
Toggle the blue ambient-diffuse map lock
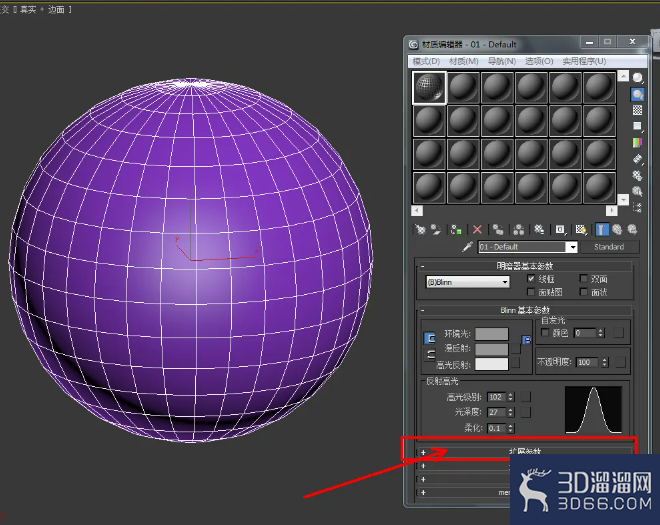(x=527, y=340)
